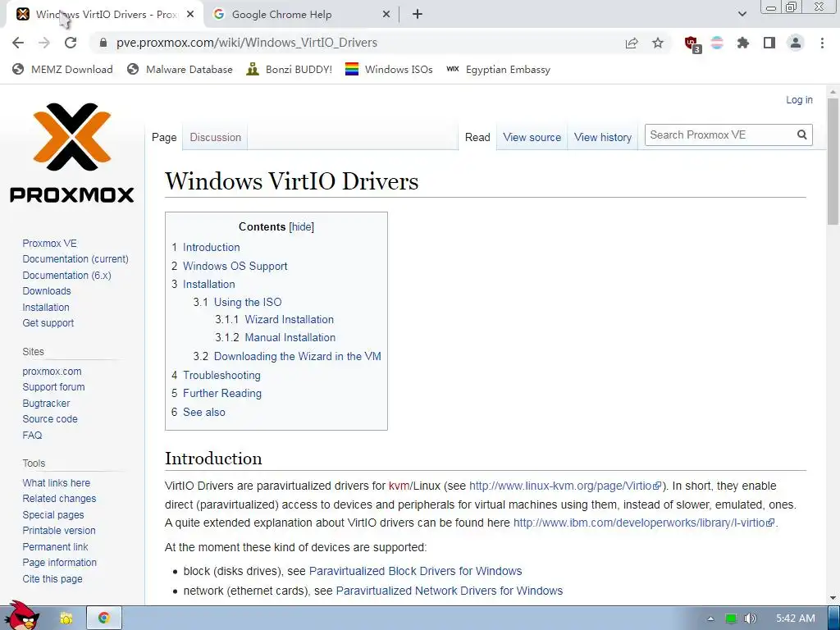Toggle the browser side panel icon
The image size is (840, 630).
pyautogui.click(x=769, y=43)
